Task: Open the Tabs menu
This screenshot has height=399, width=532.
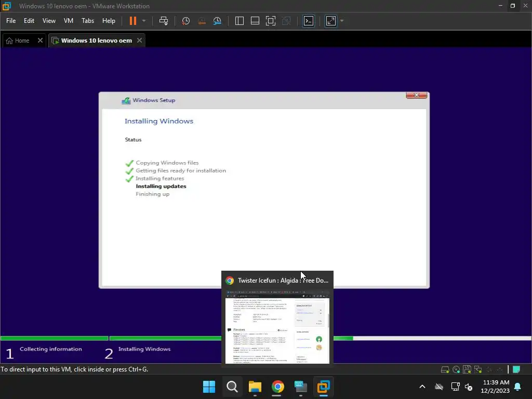Action: (88, 21)
